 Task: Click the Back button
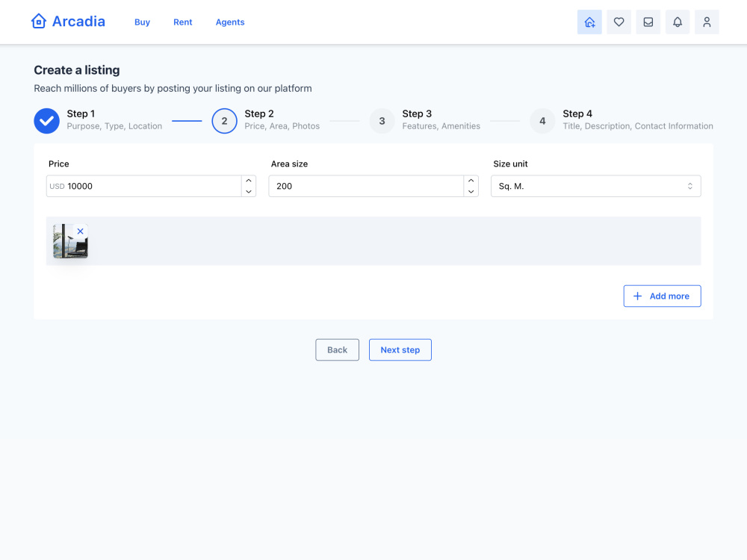coord(337,349)
